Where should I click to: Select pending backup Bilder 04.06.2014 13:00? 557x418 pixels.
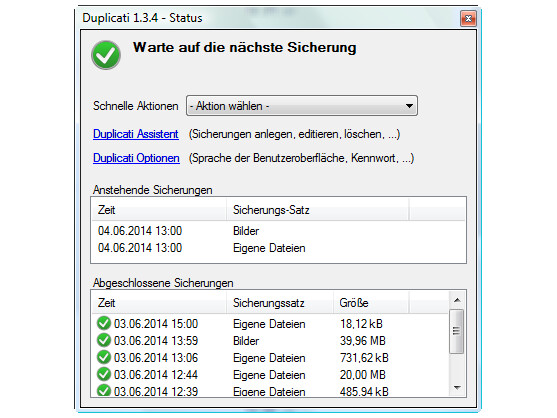(278, 231)
